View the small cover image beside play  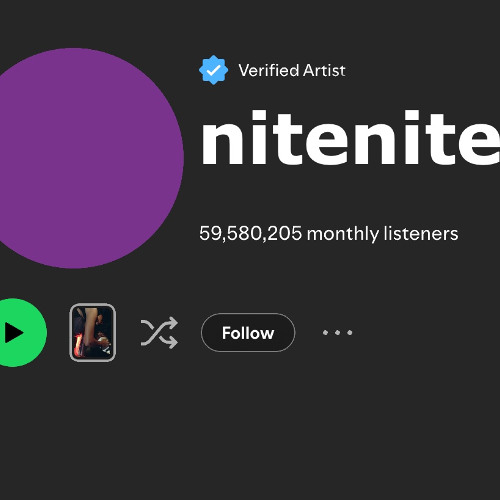[x=93, y=333]
